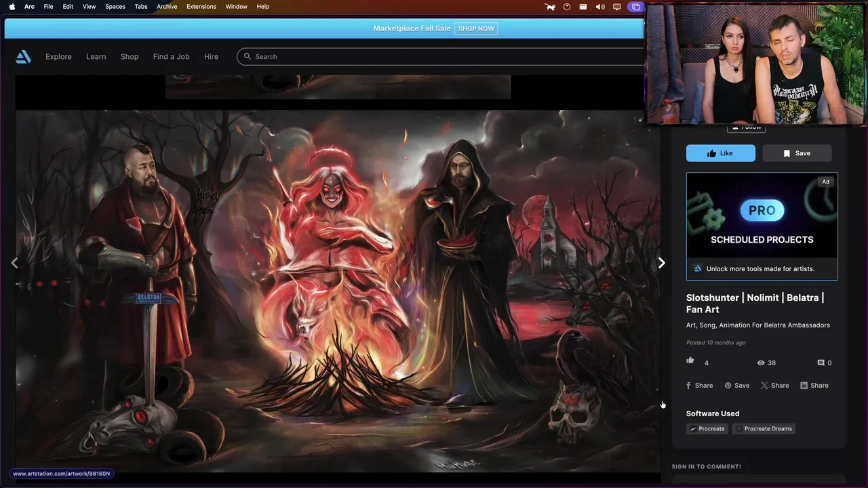Click the Unlock more tools for artists link
The image size is (868, 488).
[x=760, y=269]
